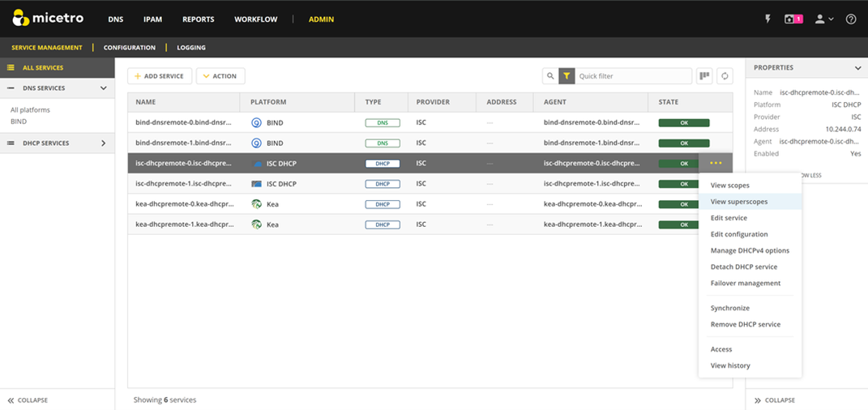Open the notifications icon with pink badge
868x410 pixels.
[793, 19]
